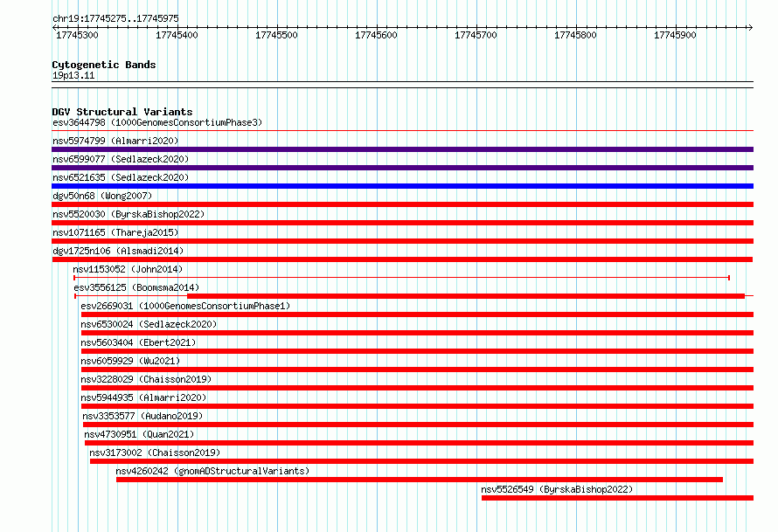Image resolution: width=778 pixels, height=532 pixels.
Task: Select the nsv5974799 (Almarri2020) variant label
Action: point(115,141)
